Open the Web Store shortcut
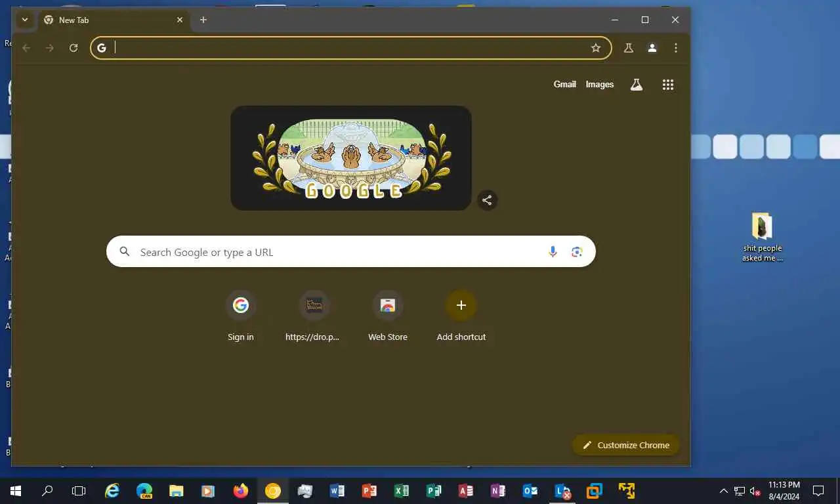The height and width of the screenshot is (504, 840). 388,316
